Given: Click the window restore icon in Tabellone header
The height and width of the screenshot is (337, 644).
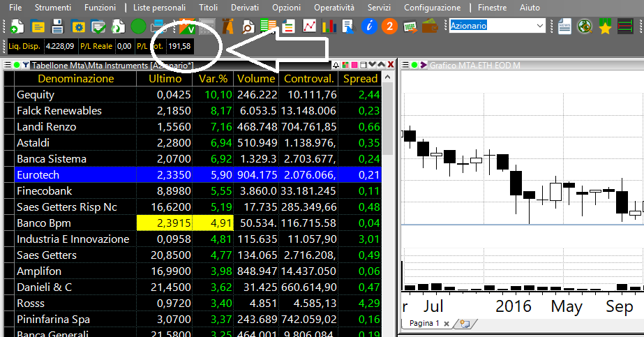Looking at the screenshot, I should coord(363,65).
